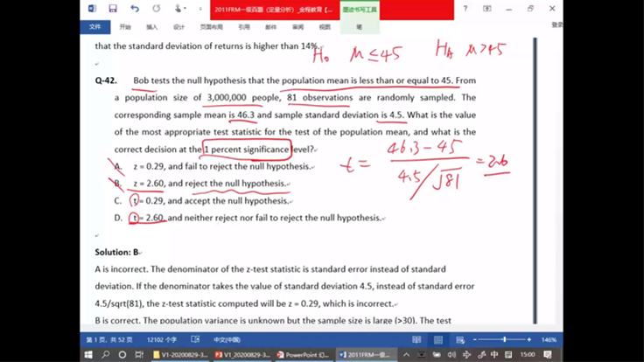The width and height of the screenshot is (644, 362).
Task: Click the text '3,000,000 people'
Action: click(x=241, y=98)
